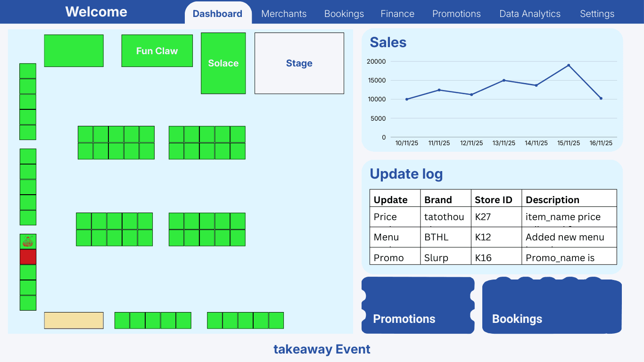Open the Data Analytics tab

click(530, 14)
